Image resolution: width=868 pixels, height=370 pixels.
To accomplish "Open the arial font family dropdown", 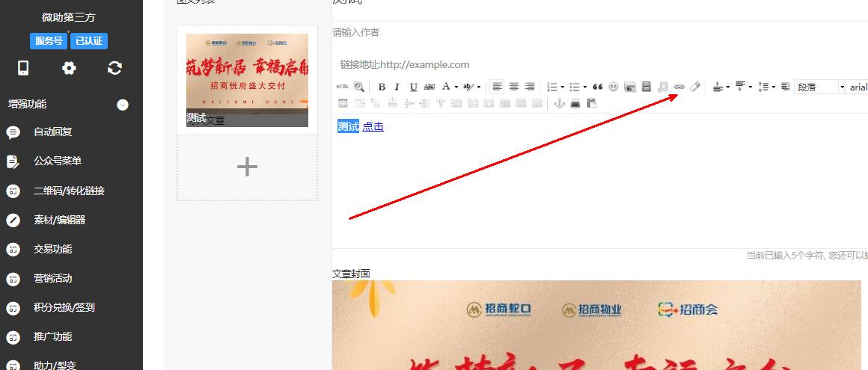I will tap(858, 87).
